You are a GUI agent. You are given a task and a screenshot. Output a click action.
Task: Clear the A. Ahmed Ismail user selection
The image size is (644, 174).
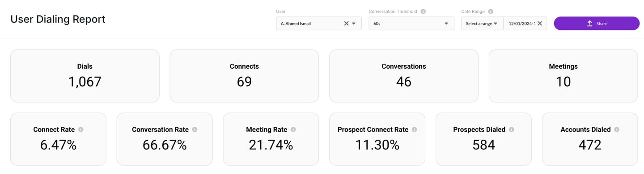tap(346, 24)
